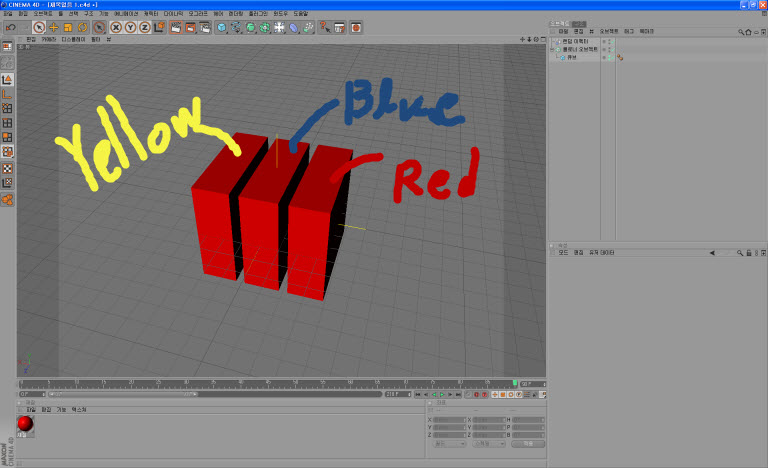Open the Render Settings clapperboard icon
768x468 pixels.
tap(204, 28)
